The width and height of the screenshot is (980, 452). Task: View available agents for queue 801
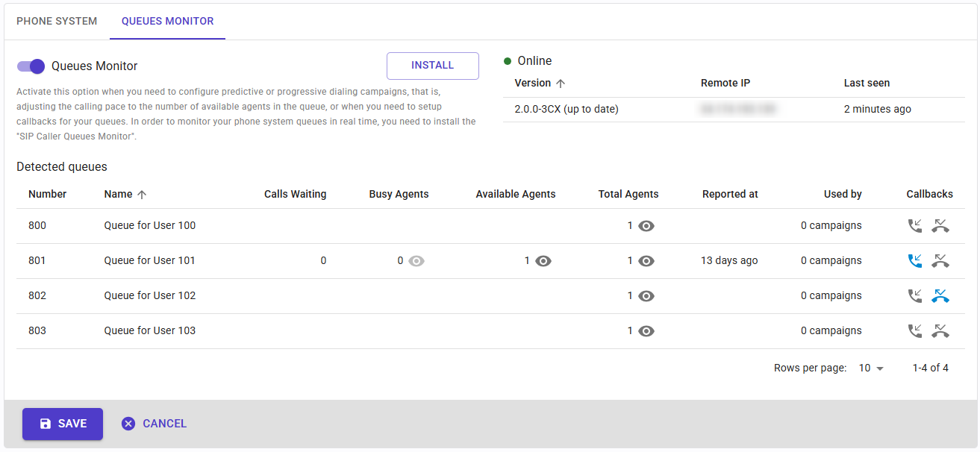pos(543,261)
